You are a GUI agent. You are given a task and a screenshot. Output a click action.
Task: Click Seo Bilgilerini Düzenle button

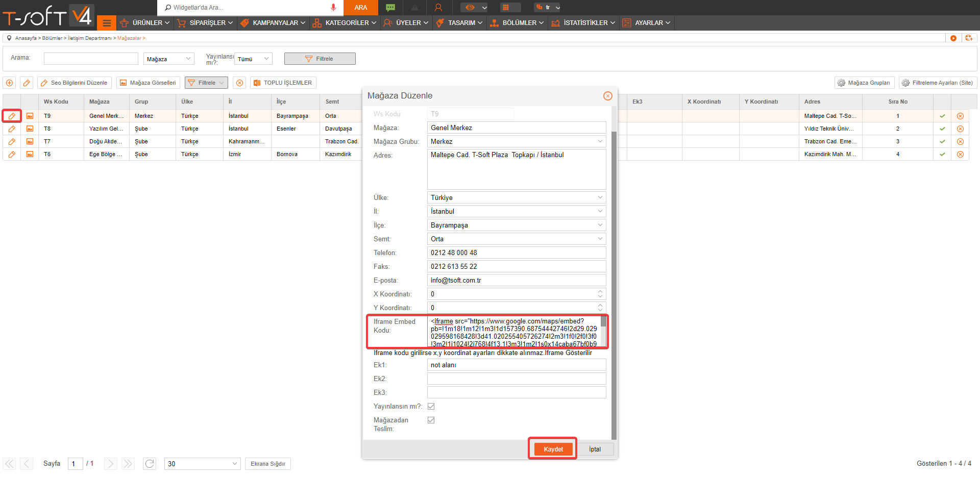[75, 83]
